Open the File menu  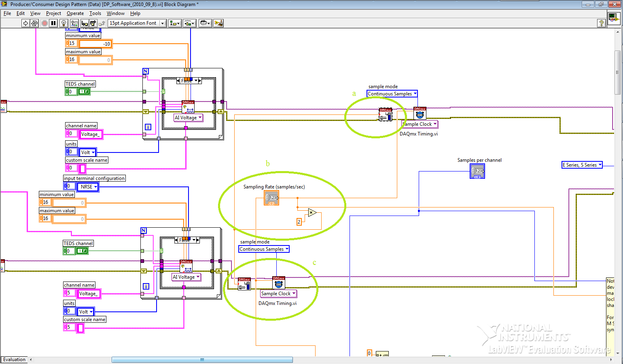pyautogui.click(x=7, y=13)
